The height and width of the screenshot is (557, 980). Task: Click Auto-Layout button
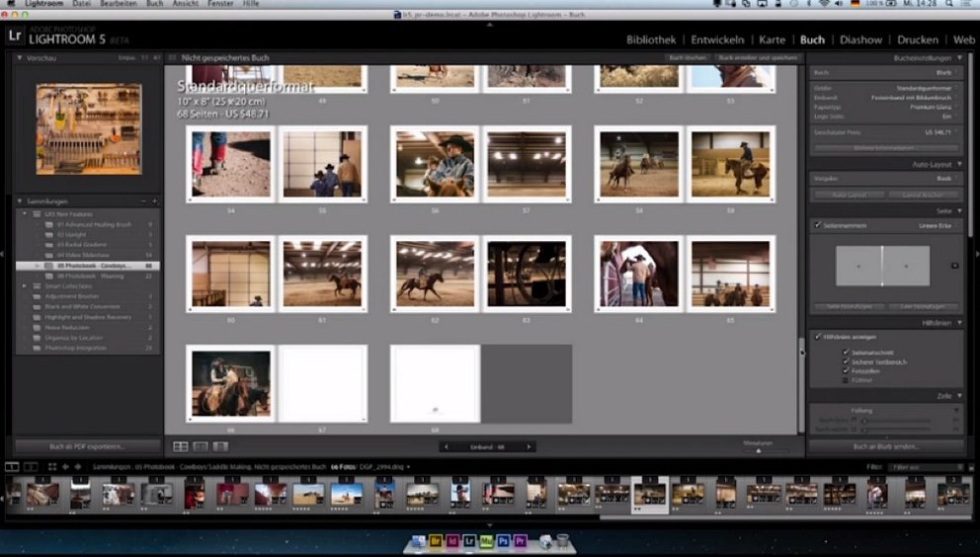849,195
